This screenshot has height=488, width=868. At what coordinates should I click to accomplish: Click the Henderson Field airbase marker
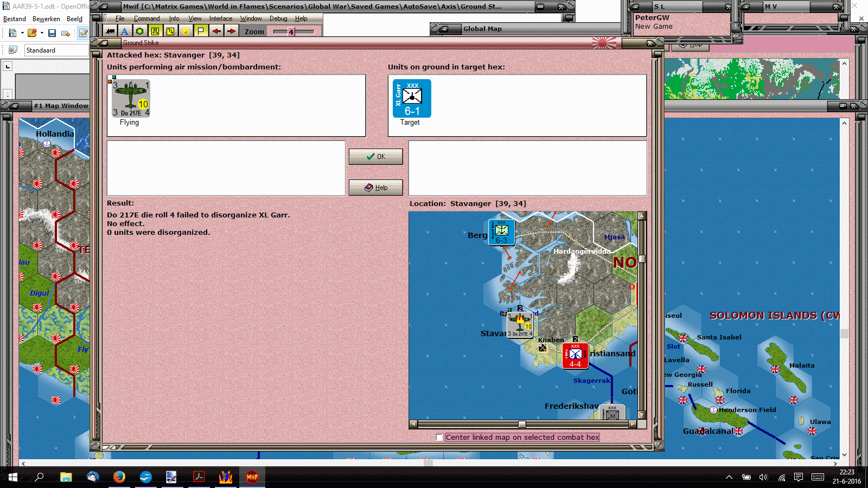pos(714,410)
